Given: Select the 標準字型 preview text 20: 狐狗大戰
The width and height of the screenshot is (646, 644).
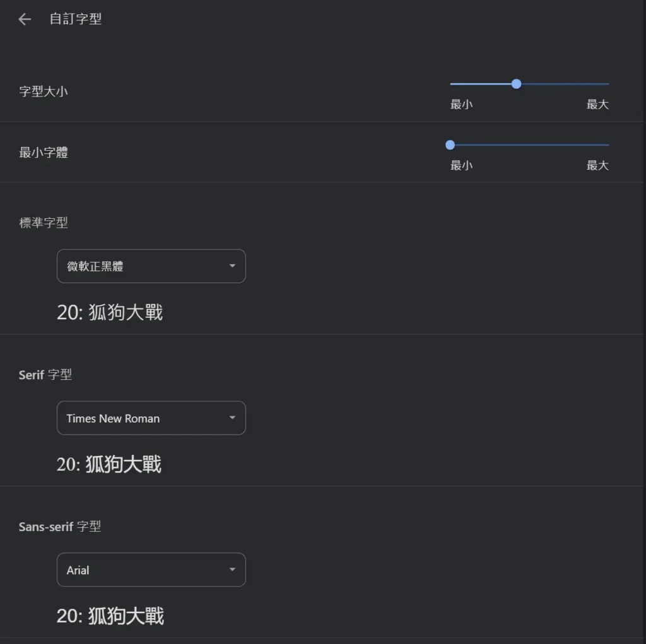Looking at the screenshot, I should tap(109, 312).
